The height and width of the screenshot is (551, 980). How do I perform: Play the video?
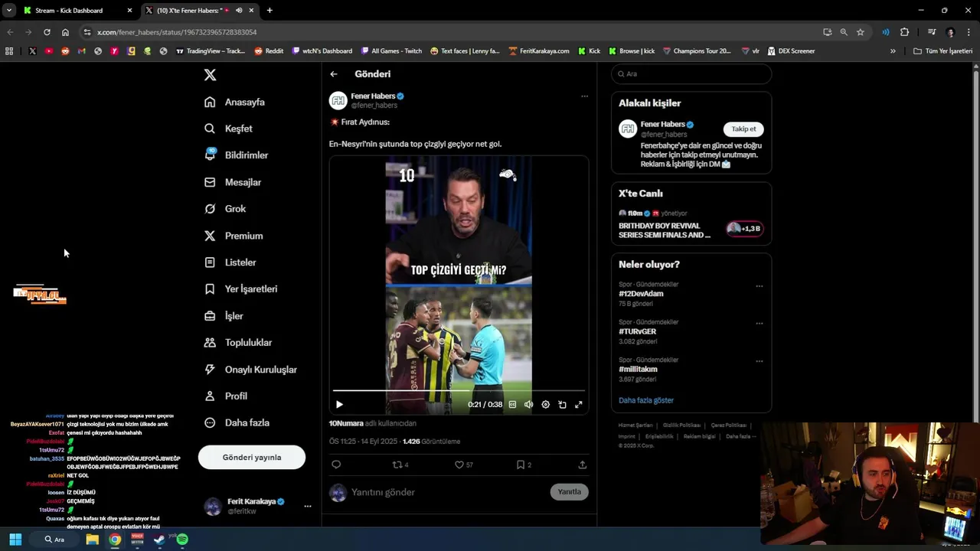pyautogui.click(x=339, y=404)
